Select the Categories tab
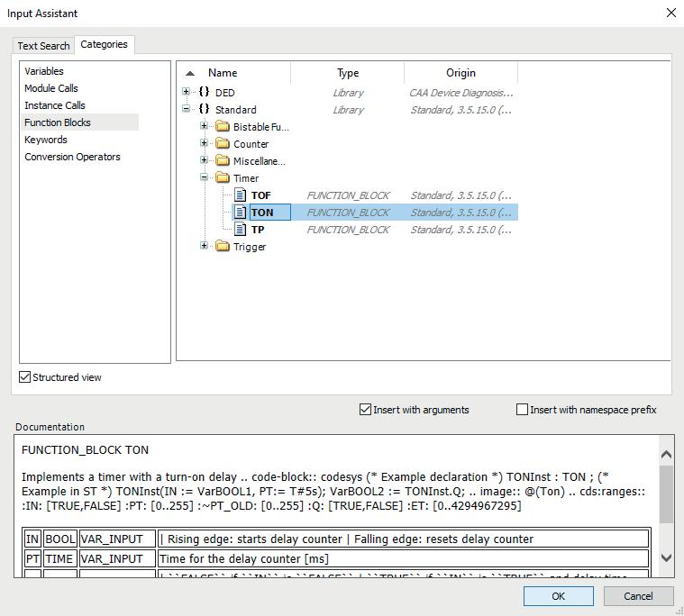The image size is (684, 616). point(105,44)
